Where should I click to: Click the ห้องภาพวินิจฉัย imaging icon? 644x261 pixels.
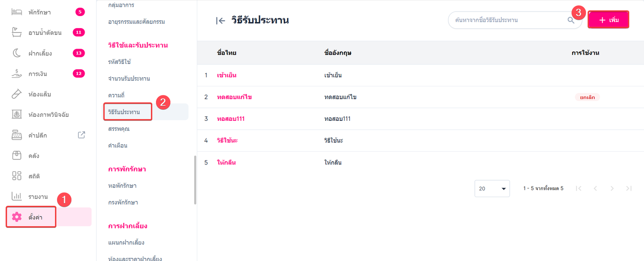click(x=17, y=114)
